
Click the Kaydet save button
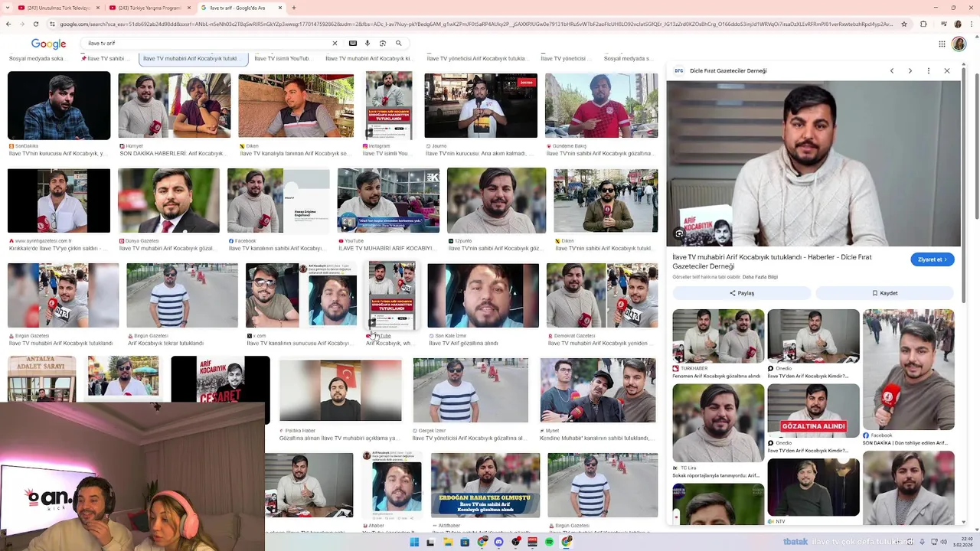click(884, 293)
